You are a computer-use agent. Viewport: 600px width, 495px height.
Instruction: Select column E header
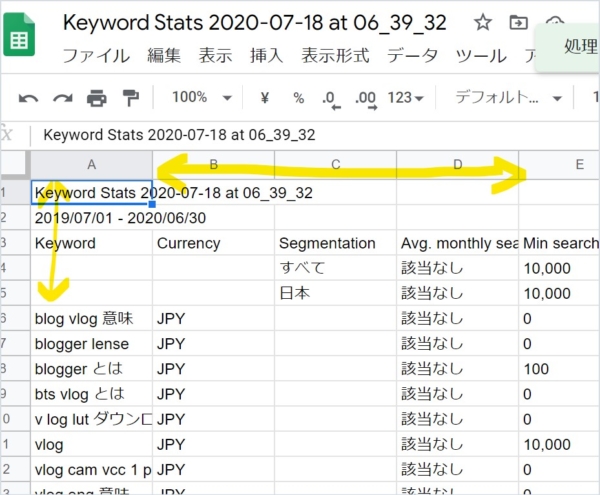(559, 164)
